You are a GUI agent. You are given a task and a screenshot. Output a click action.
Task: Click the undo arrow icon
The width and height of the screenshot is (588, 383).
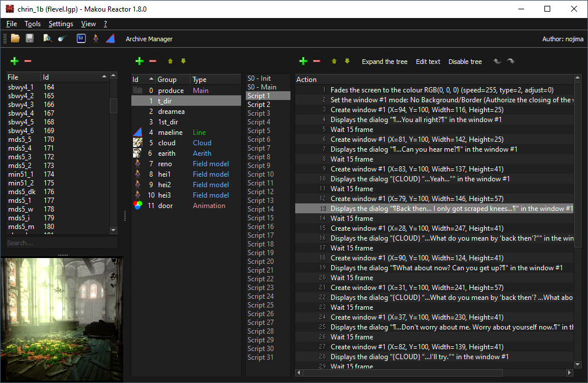497,61
